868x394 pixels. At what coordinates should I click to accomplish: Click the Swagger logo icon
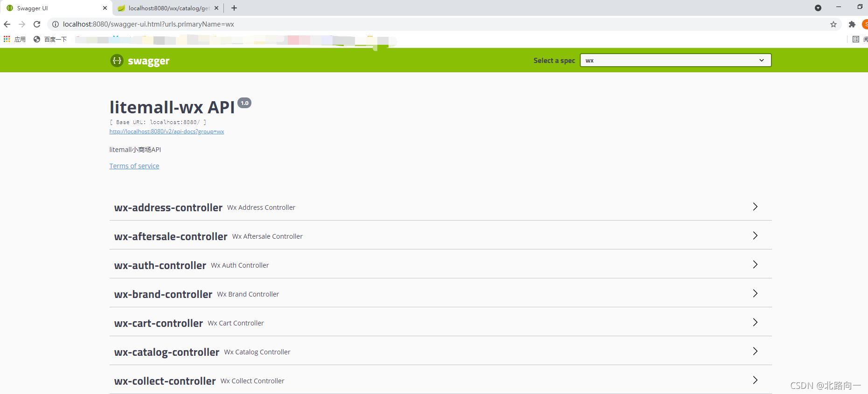(x=117, y=61)
